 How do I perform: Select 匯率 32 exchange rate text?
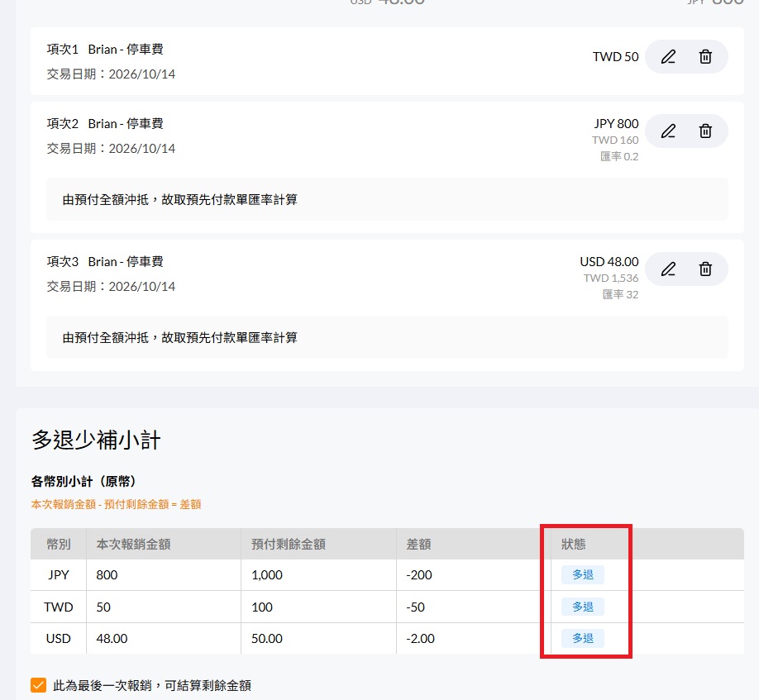(x=620, y=294)
